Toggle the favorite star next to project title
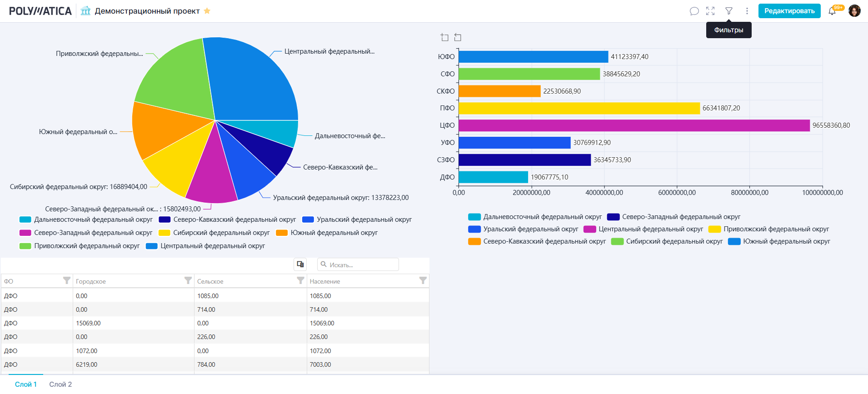Screen dimensions: 868x394 (x=207, y=11)
